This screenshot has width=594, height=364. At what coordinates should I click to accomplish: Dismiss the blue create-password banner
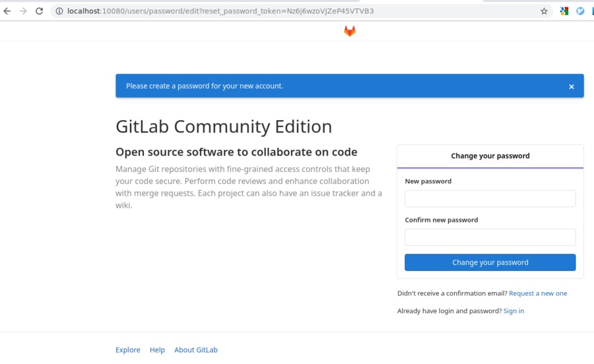point(572,86)
